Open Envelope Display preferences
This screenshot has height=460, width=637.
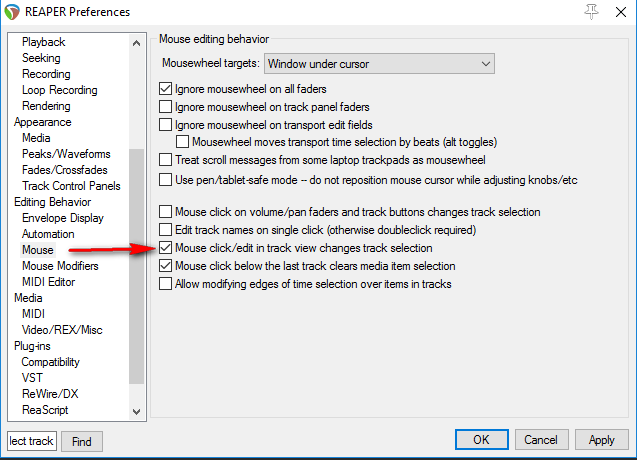click(63, 218)
